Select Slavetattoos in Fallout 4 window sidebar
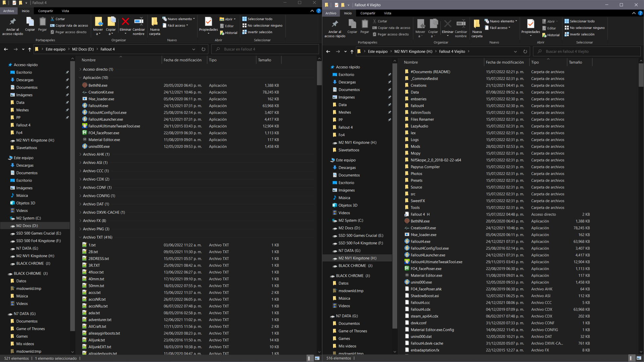 (26, 148)
